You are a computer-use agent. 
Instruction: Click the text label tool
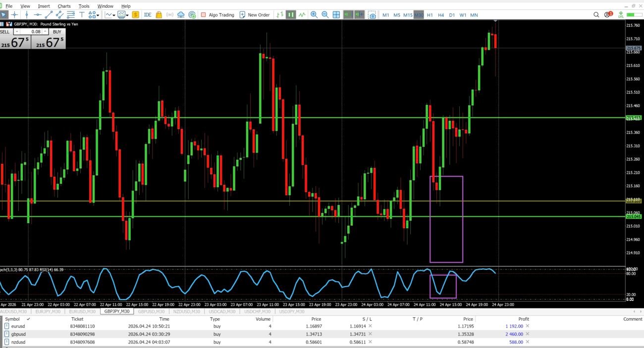click(82, 15)
